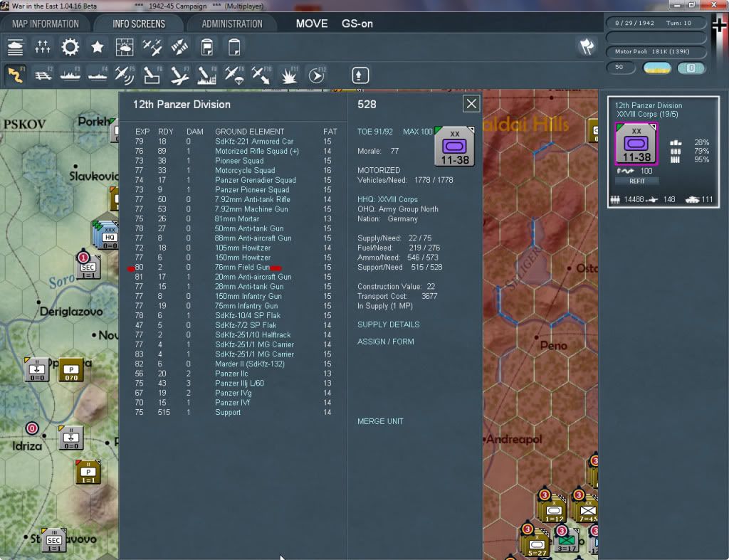Select the F10 air transfer mode

[261, 75]
